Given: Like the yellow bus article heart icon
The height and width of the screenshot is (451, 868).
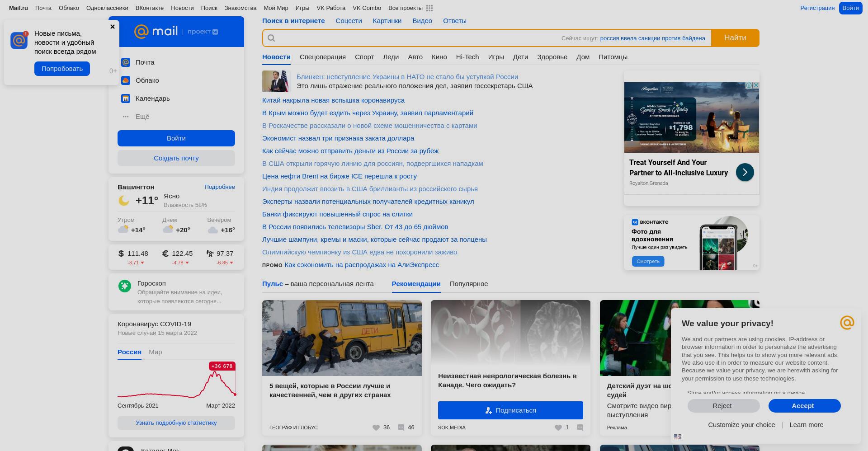Looking at the screenshot, I should pos(376,428).
